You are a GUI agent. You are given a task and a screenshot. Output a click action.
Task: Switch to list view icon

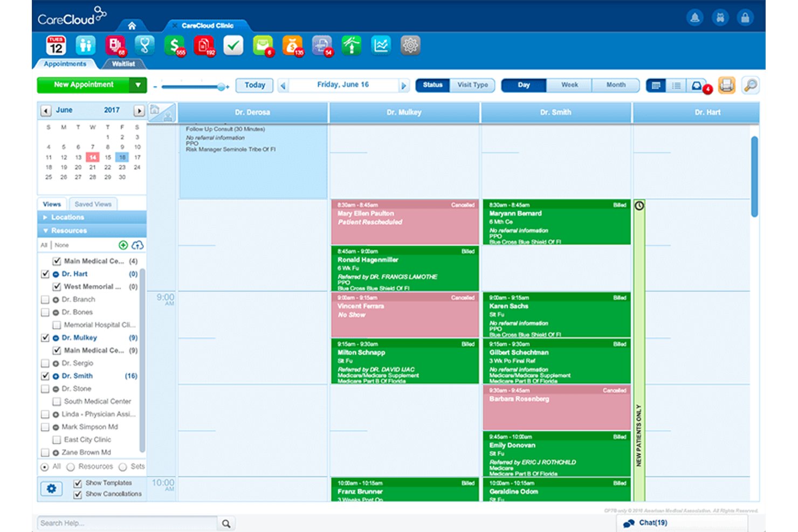point(676,85)
